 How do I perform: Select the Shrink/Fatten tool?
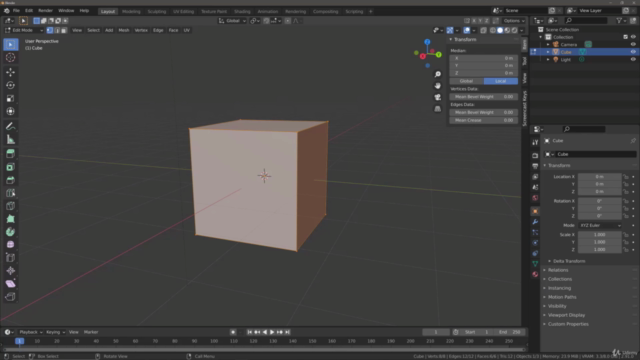(11, 271)
